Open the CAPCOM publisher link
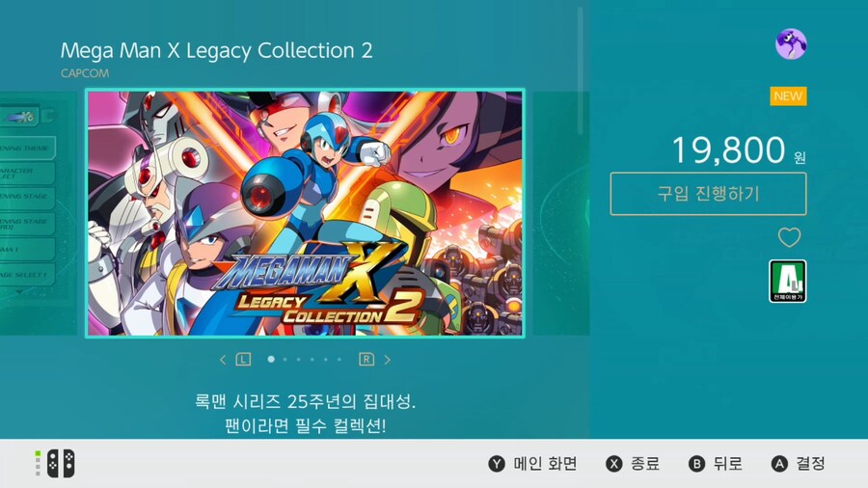868x488 pixels. coord(85,73)
